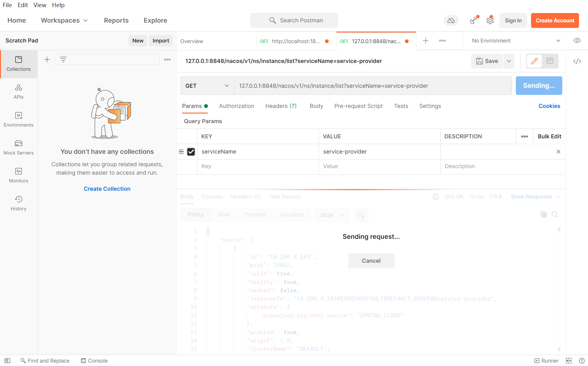Open the History sidebar panel

coord(19,203)
